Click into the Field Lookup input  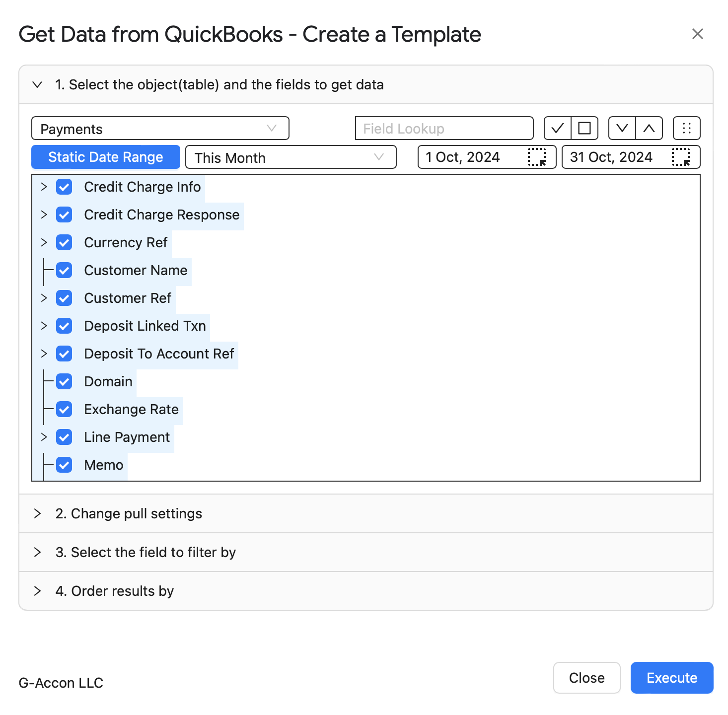pyautogui.click(x=444, y=129)
